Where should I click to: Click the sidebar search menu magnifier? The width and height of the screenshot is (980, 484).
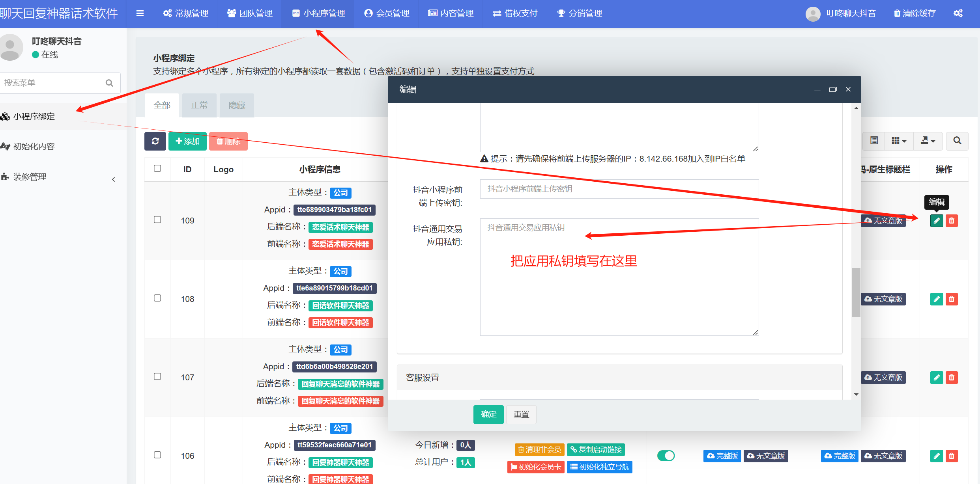(x=109, y=83)
